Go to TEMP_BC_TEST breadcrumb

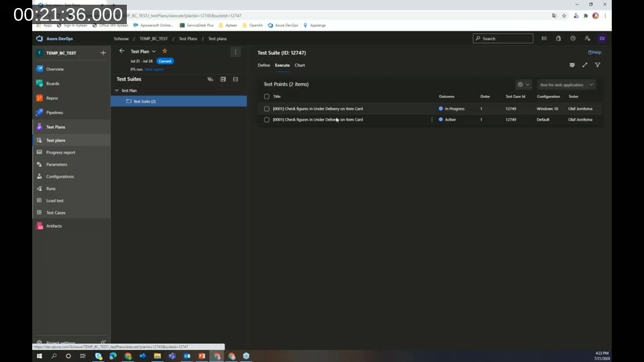click(154, 39)
